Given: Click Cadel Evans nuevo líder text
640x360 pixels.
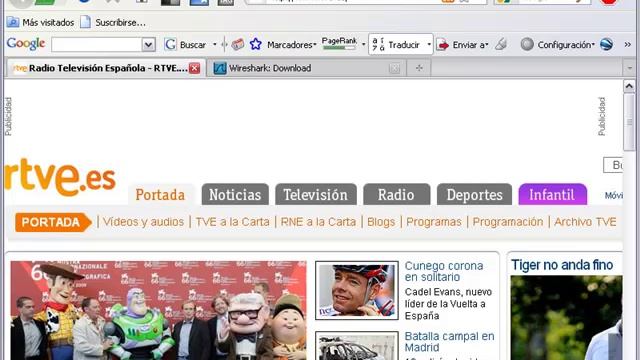Looking at the screenshot, I should 448,304.
